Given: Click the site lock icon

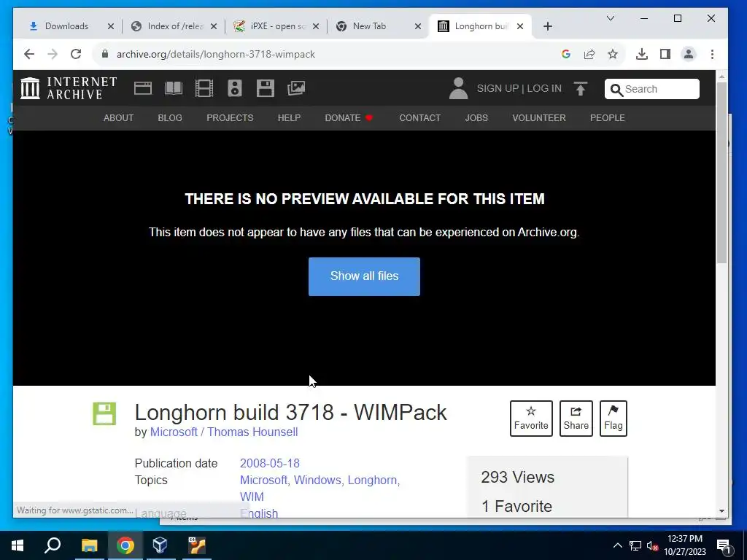Looking at the screenshot, I should [x=105, y=54].
